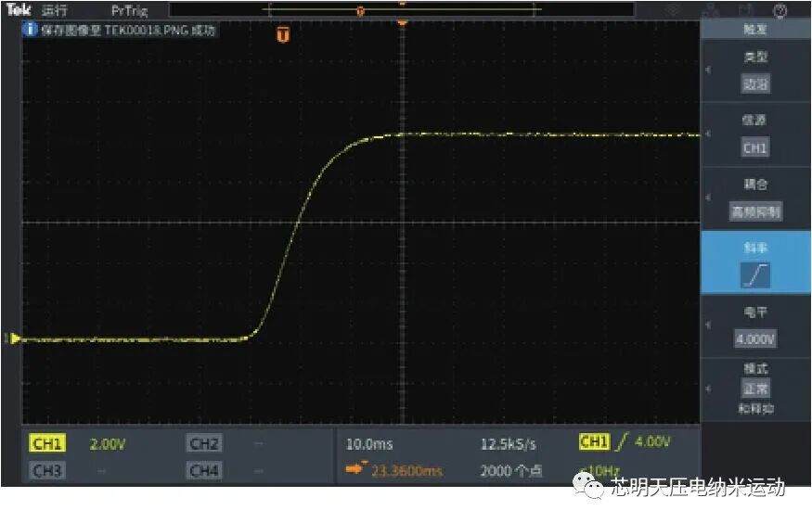Screen dimensions: 812x523
Task: Click the CH1 source value button
Action: (x=755, y=148)
